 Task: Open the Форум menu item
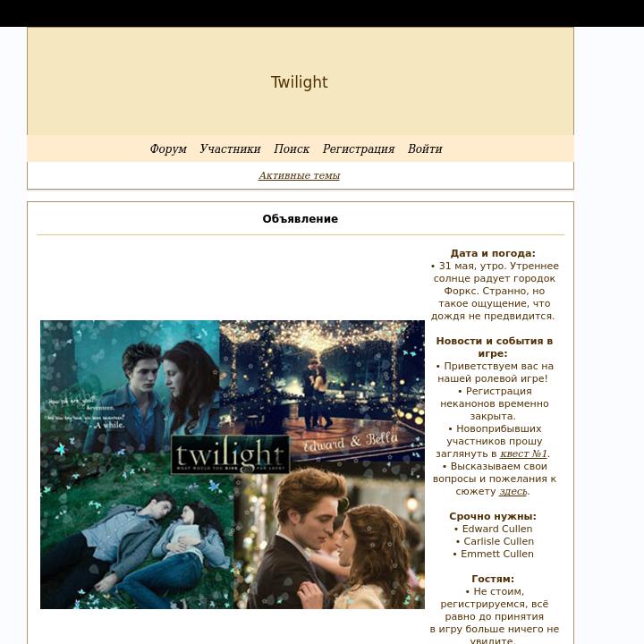[x=168, y=148]
